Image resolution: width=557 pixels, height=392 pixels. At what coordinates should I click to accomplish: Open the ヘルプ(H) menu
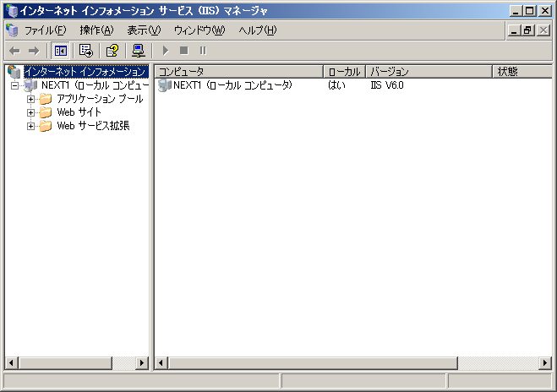coord(257,30)
